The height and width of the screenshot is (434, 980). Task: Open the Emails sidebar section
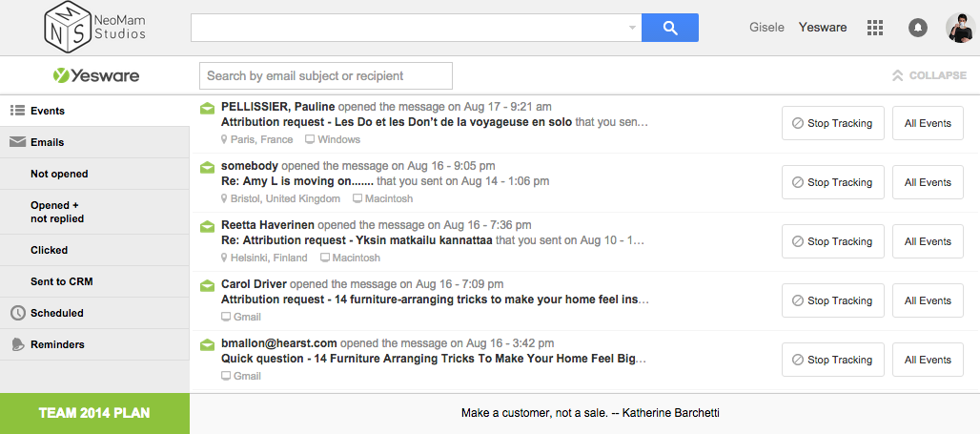(47, 142)
